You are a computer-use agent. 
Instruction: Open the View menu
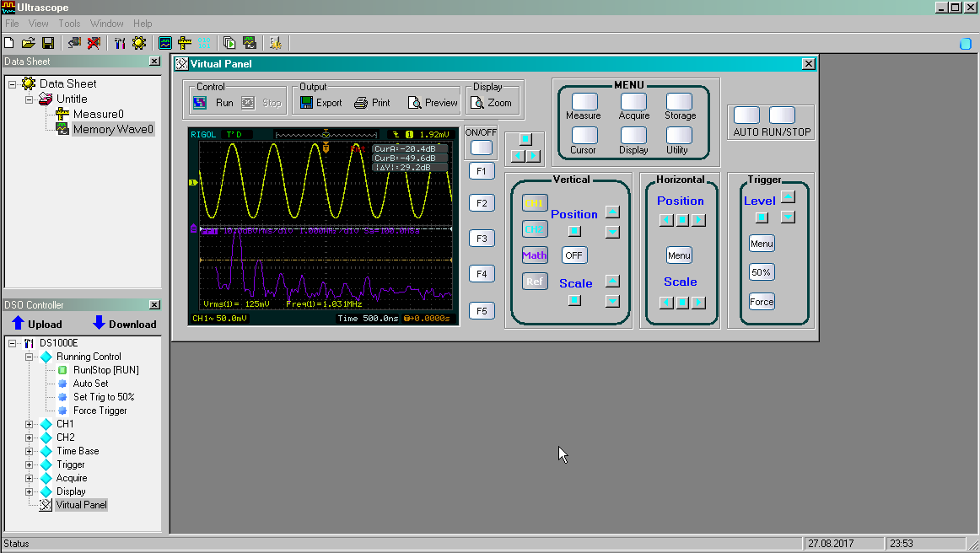(38, 24)
